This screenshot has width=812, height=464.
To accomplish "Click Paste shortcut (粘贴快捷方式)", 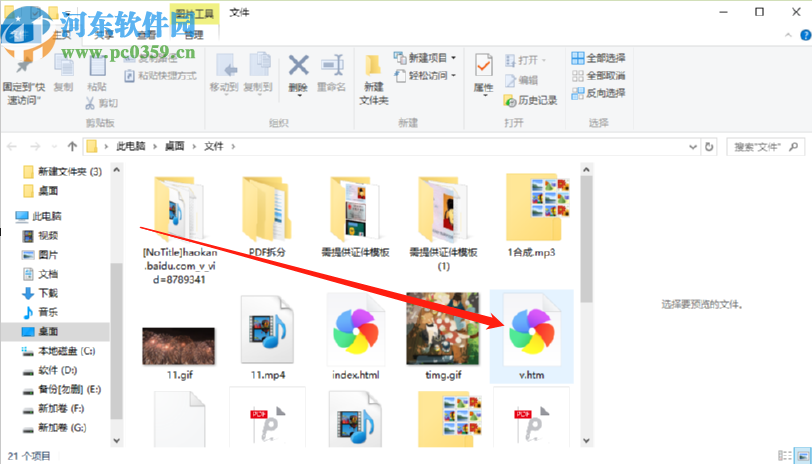I will click(x=161, y=76).
